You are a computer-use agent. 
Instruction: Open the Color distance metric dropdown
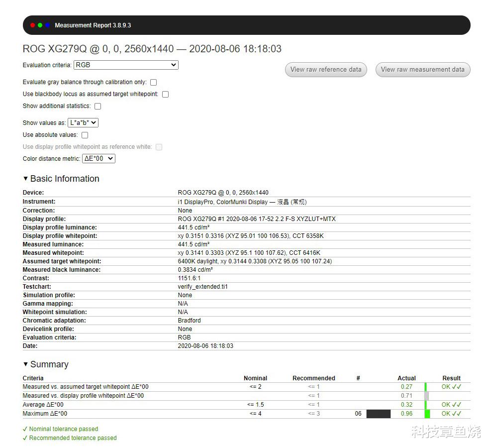point(98,158)
